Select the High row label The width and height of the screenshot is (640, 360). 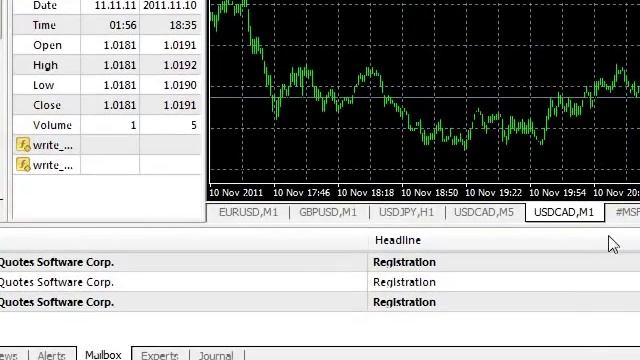pyautogui.click(x=45, y=65)
